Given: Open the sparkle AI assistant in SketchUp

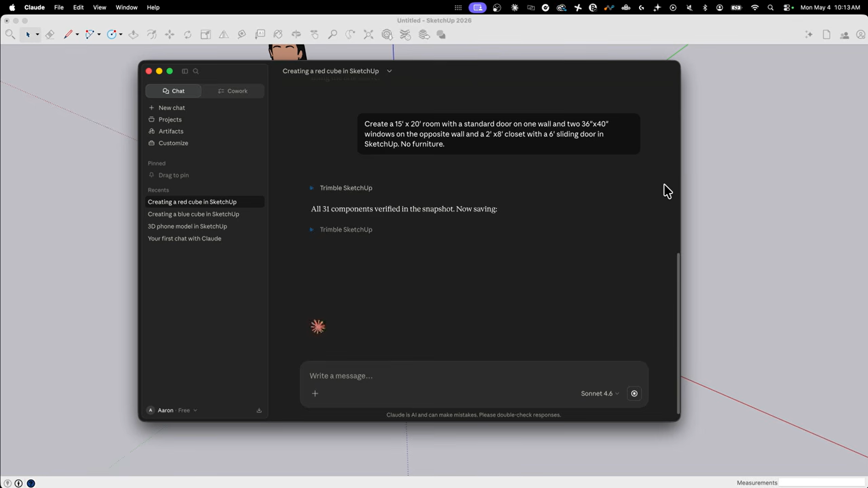Looking at the screenshot, I should 809,34.
